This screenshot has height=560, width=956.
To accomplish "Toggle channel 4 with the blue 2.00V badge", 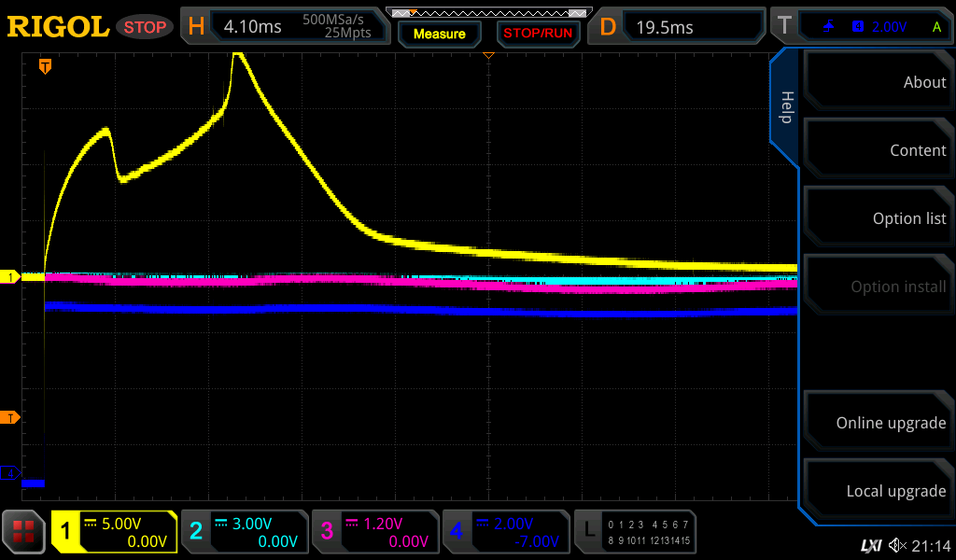I will [505, 532].
